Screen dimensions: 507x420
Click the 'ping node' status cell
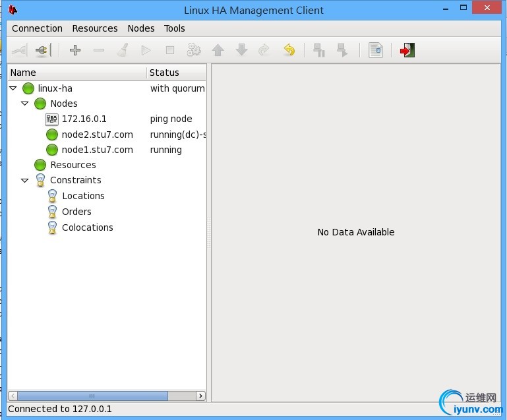tap(171, 119)
